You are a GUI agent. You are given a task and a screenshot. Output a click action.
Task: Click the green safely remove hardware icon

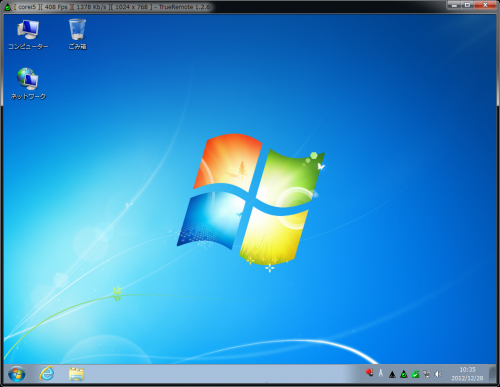(x=415, y=374)
